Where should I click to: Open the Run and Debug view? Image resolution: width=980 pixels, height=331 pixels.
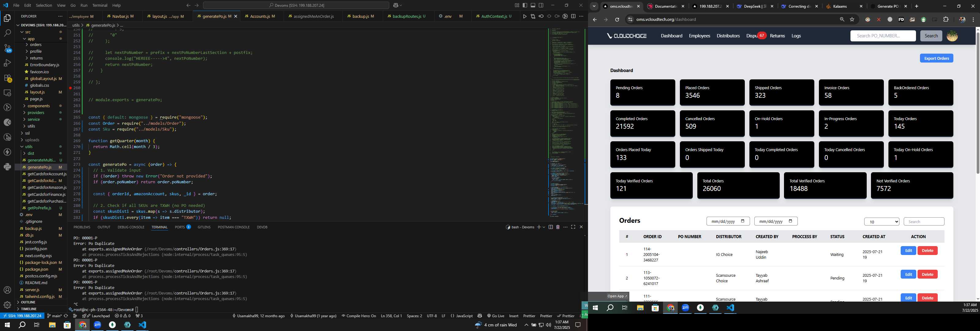click(7, 63)
